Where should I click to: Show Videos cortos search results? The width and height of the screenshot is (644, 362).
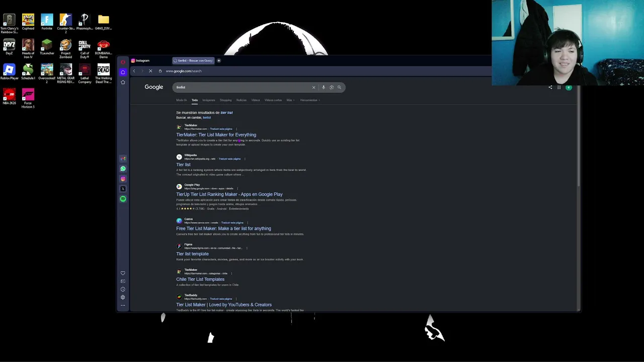click(x=273, y=100)
